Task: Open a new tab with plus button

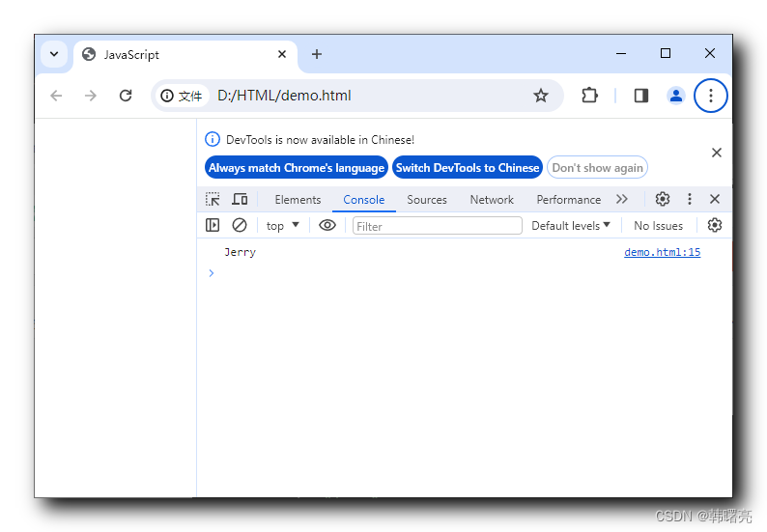Action: [x=317, y=54]
